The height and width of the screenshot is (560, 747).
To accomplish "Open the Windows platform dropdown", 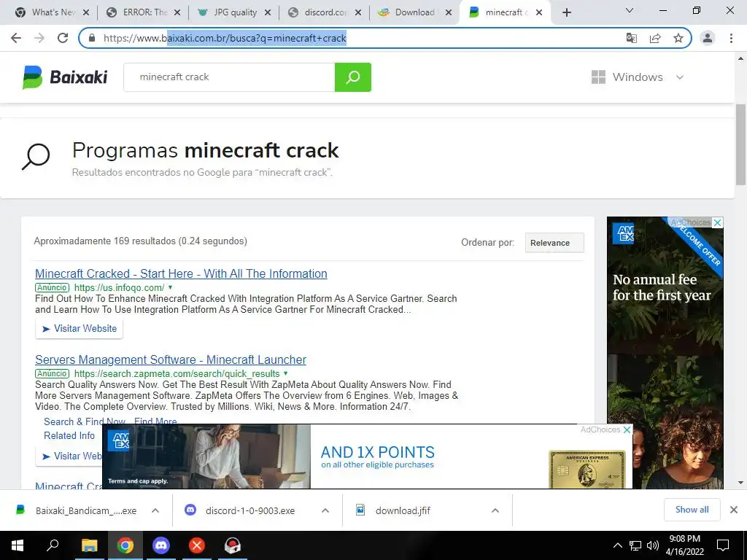I will [x=638, y=77].
